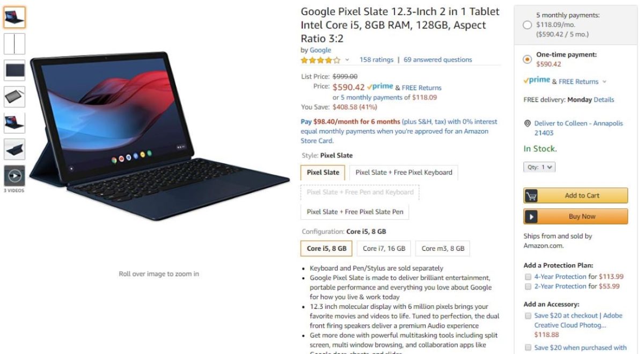Screen dimensions: 644x354
Task: Choose the Core i7, 16 GB configuration
Action: 384,249
